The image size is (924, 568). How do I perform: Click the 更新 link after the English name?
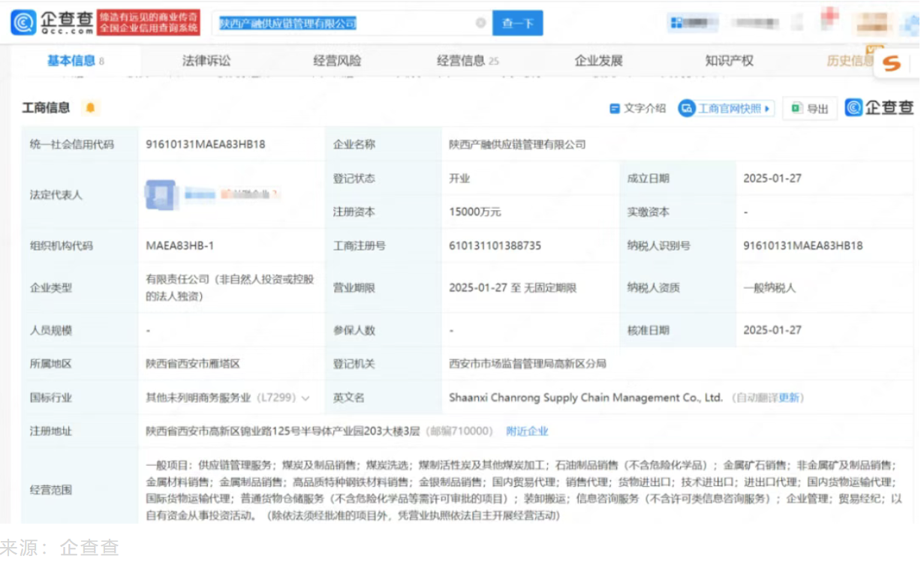pos(789,398)
